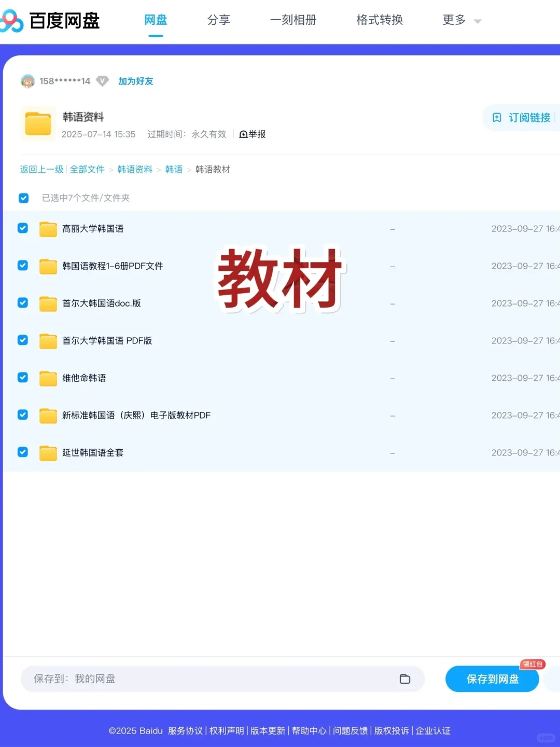Click the 举报 report icon
560x747 pixels.
[243, 134]
